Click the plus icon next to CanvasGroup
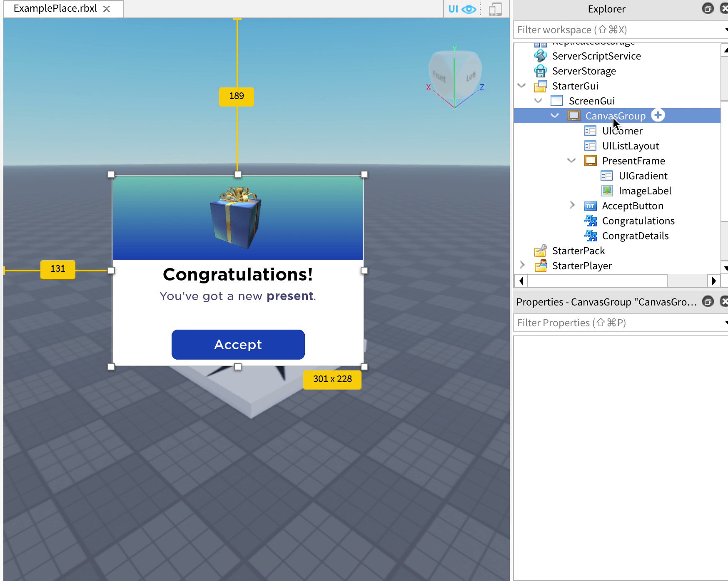Image resolution: width=728 pixels, height=581 pixels. tap(657, 115)
